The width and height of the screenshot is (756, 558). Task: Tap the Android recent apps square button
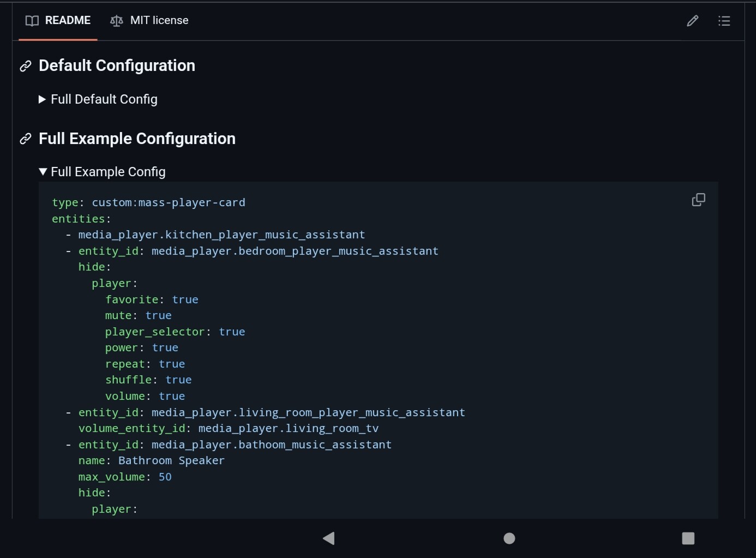[688, 538]
